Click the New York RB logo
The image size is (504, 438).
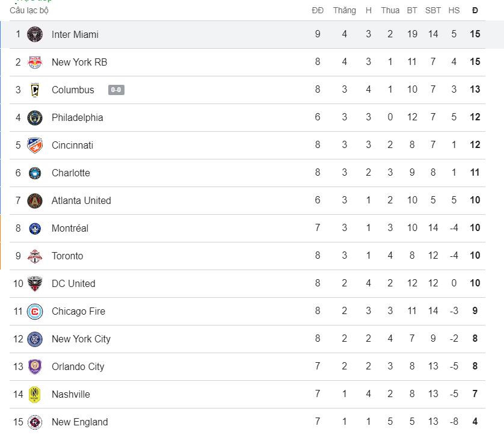coord(35,62)
